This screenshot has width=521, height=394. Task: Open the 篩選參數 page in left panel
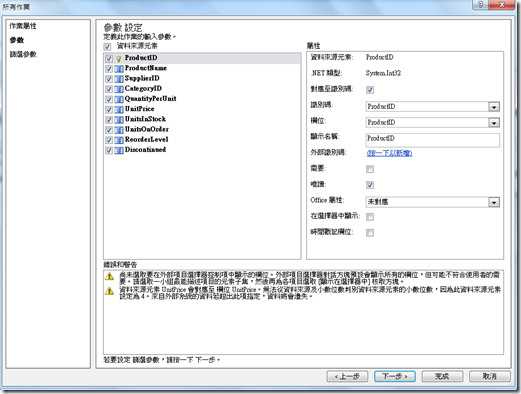[x=23, y=54]
